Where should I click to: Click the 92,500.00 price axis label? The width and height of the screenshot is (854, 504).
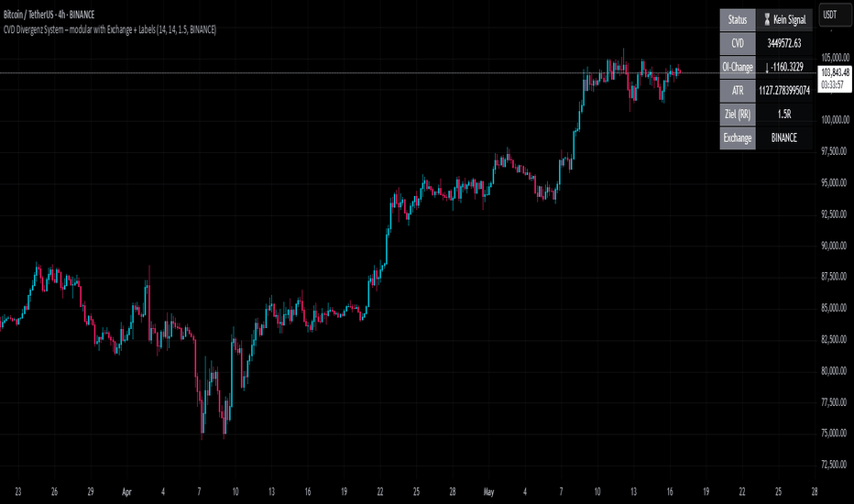(x=834, y=214)
